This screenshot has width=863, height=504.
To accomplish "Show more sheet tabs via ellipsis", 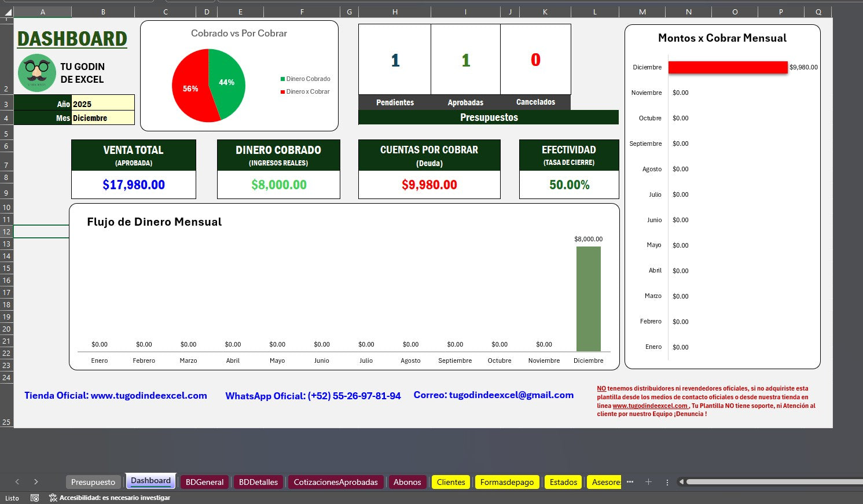I will point(630,482).
